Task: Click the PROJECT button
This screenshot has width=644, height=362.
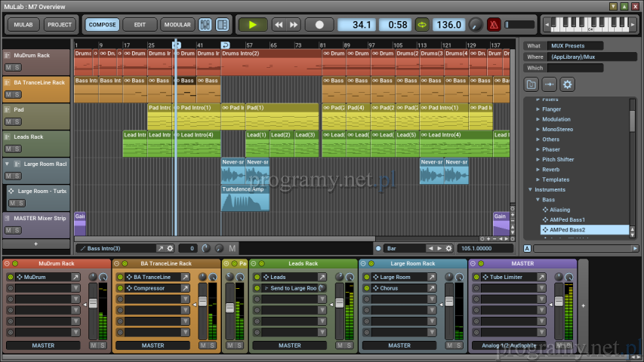Action: point(60,25)
